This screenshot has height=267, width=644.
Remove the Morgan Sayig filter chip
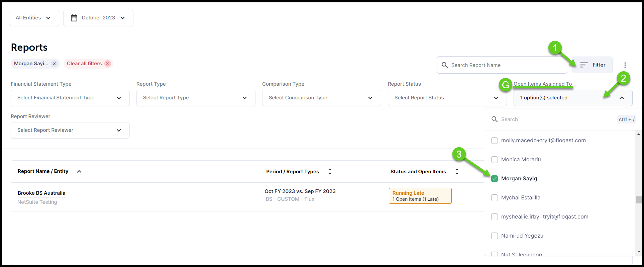click(54, 64)
